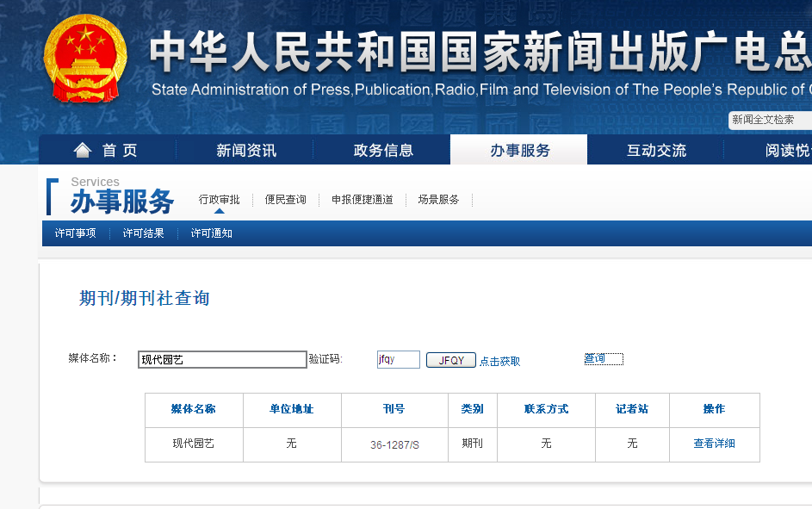Focus the 媒体名称 input field
812x509 pixels.
[222, 359]
